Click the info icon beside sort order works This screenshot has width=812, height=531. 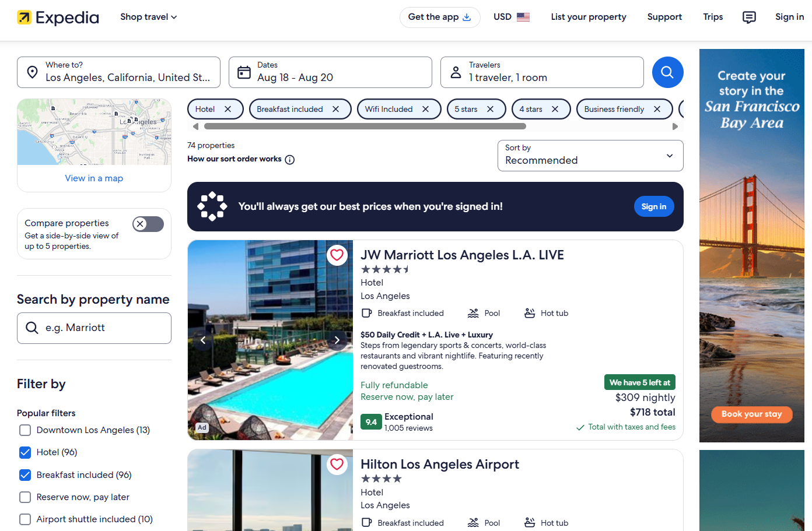[290, 160]
